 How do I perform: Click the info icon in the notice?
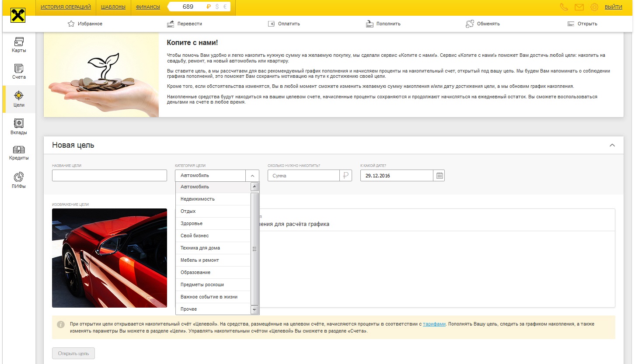(x=61, y=324)
